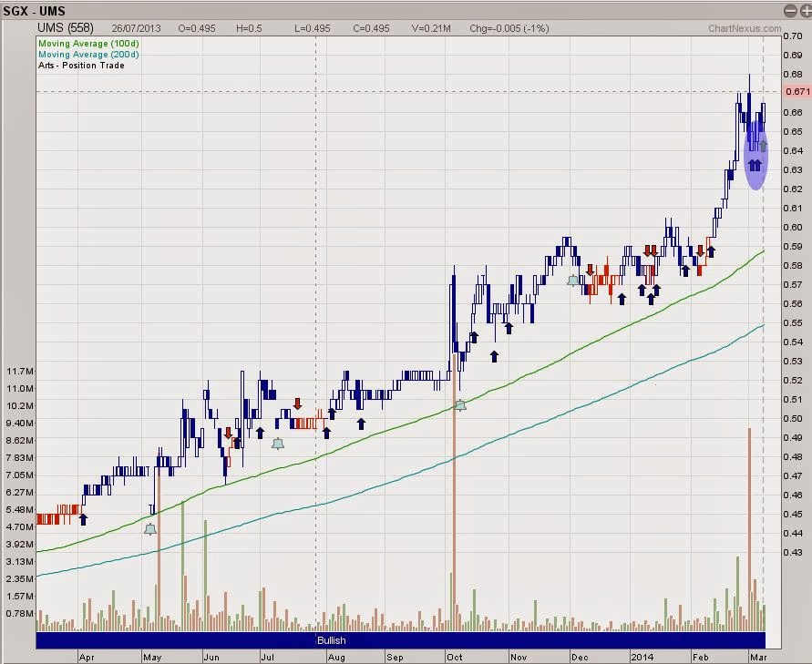
Task: Click the '3.92M' volume axis label
Action: coord(20,544)
